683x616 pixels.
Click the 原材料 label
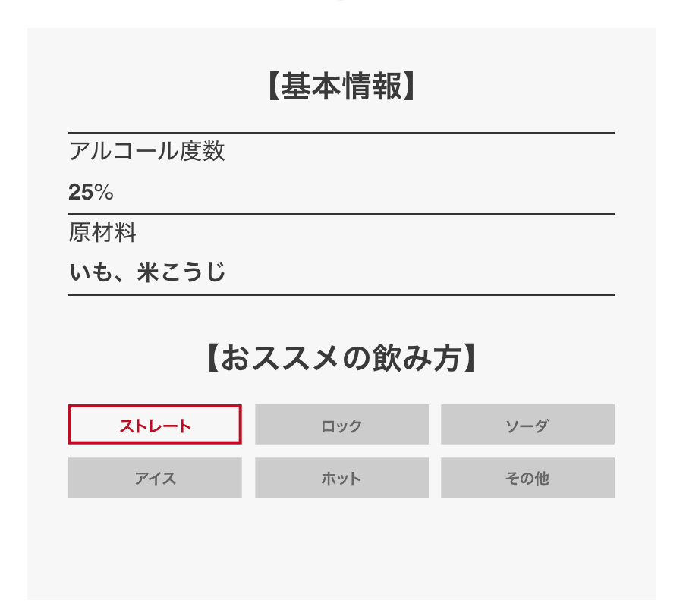(102, 232)
